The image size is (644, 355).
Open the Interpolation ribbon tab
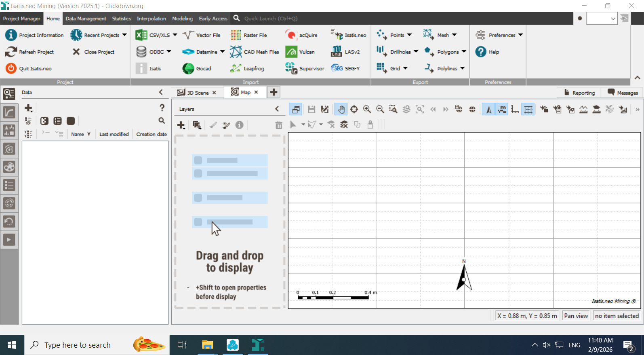click(x=151, y=19)
